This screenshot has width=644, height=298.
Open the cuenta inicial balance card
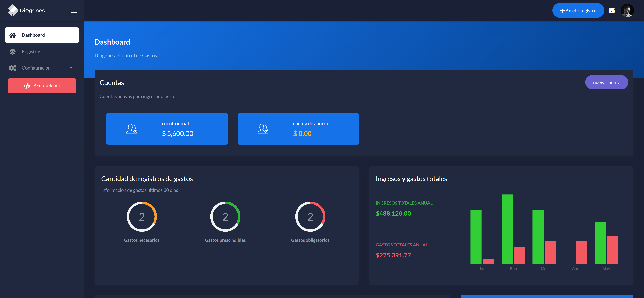point(167,129)
